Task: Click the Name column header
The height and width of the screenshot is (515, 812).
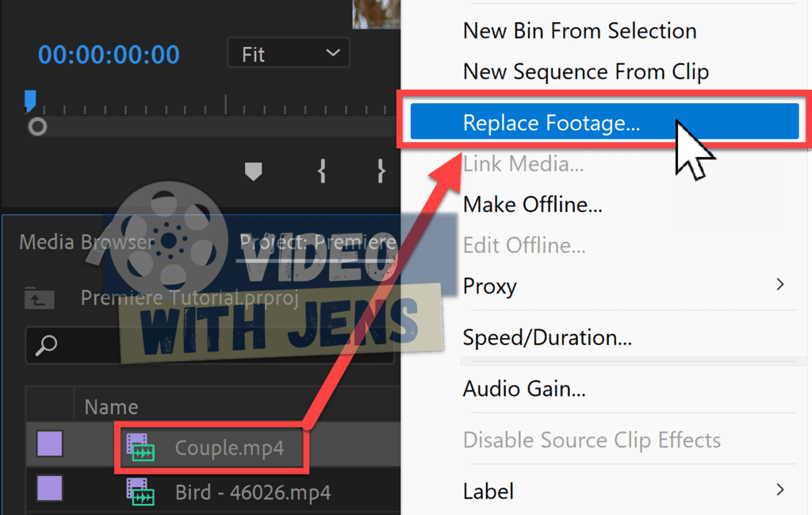Action: pos(111,407)
